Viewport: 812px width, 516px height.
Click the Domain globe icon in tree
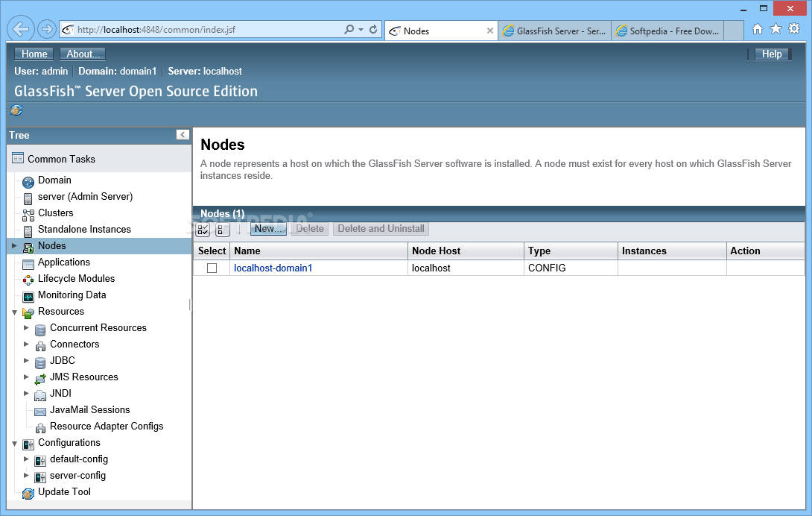(x=28, y=182)
